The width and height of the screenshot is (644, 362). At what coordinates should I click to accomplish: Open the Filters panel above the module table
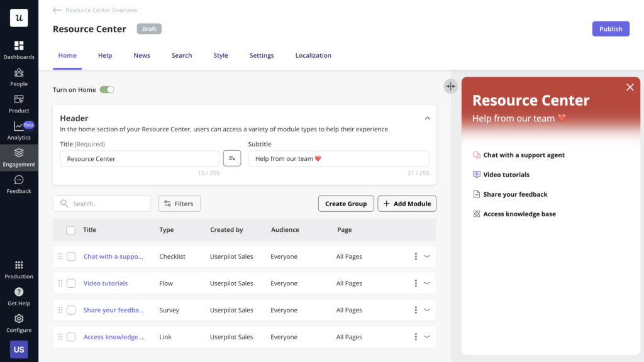pyautogui.click(x=179, y=203)
